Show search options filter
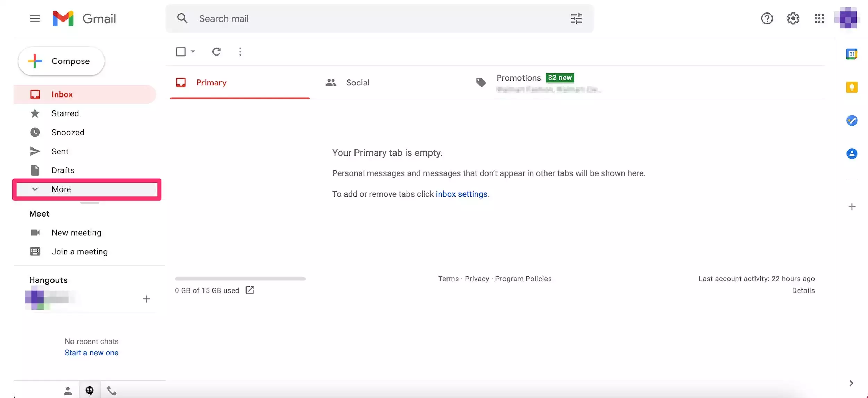 [576, 18]
